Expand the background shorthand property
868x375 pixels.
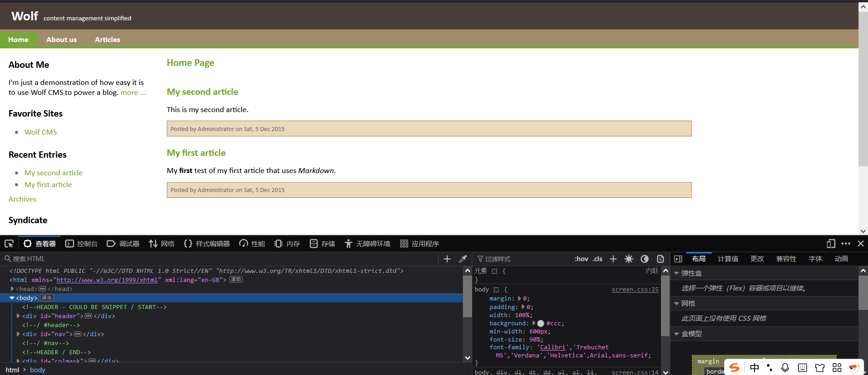tap(534, 323)
